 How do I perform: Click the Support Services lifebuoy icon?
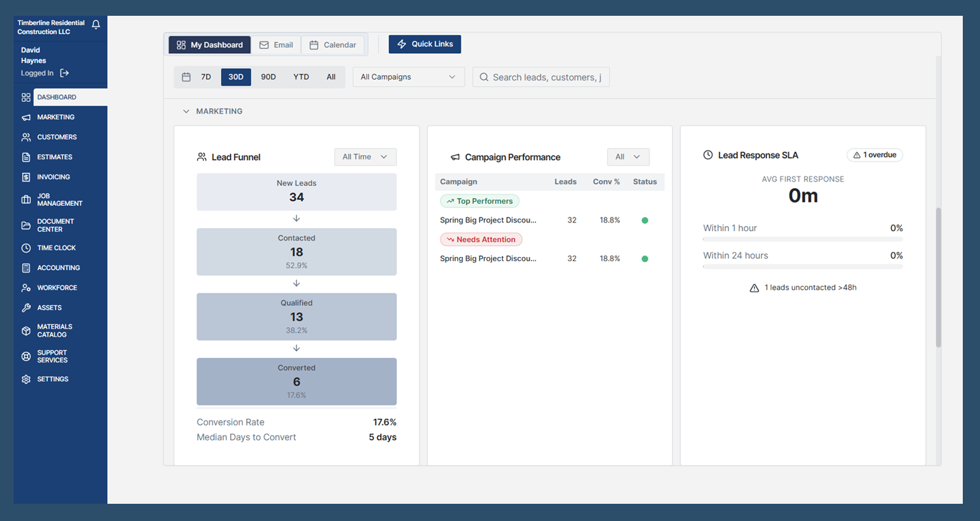tap(26, 357)
